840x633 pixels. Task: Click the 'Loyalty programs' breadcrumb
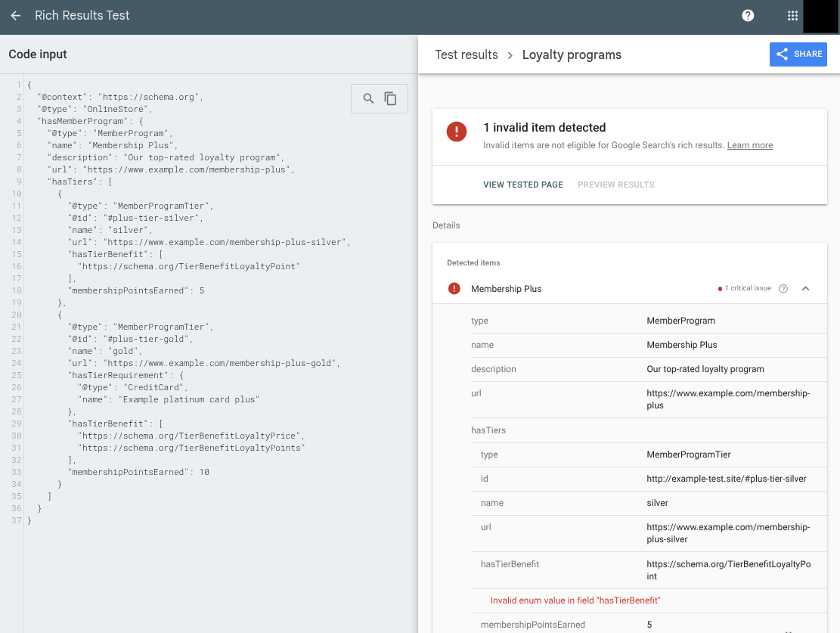[x=572, y=54]
